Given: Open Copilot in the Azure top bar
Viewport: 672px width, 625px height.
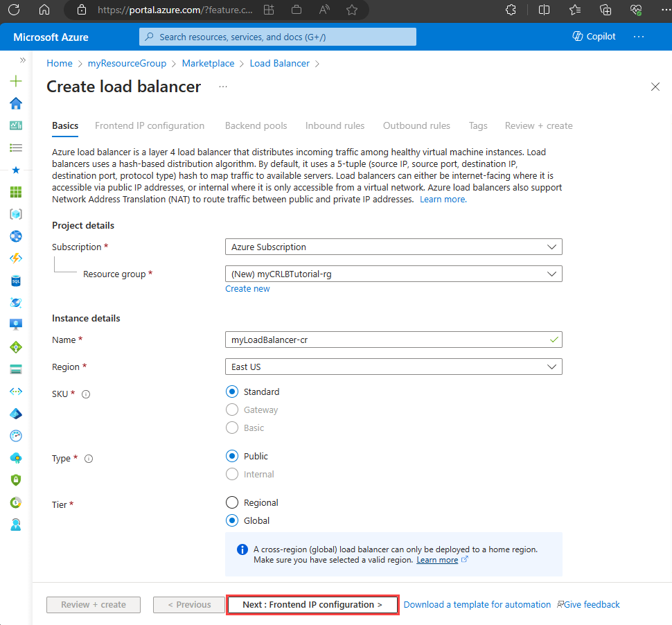Looking at the screenshot, I should click(593, 36).
